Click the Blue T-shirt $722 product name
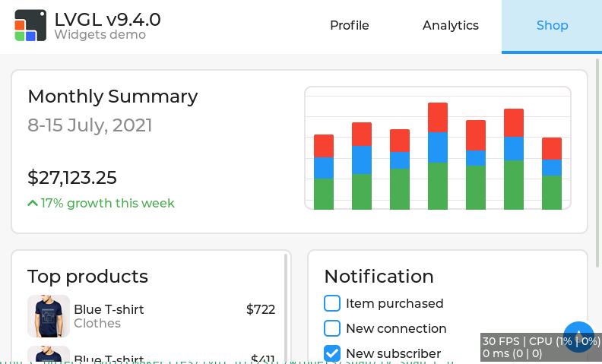This screenshot has height=364, width=602. (x=109, y=309)
